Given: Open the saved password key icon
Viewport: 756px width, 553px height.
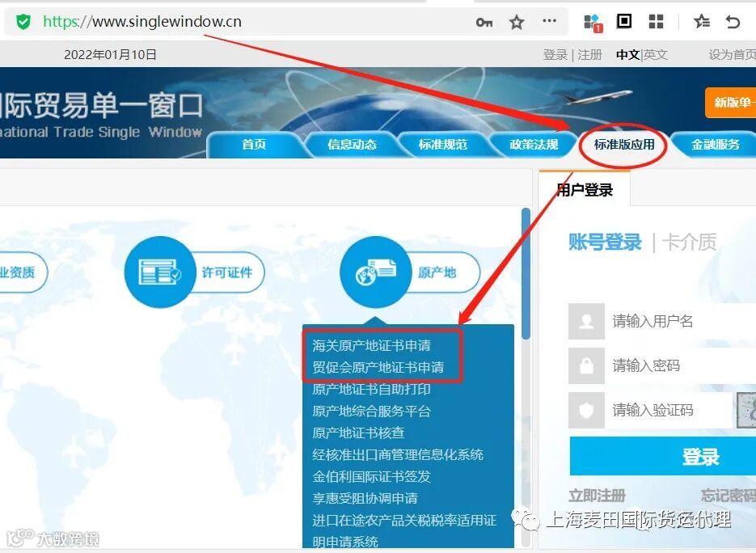Looking at the screenshot, I should coord(484,22).
